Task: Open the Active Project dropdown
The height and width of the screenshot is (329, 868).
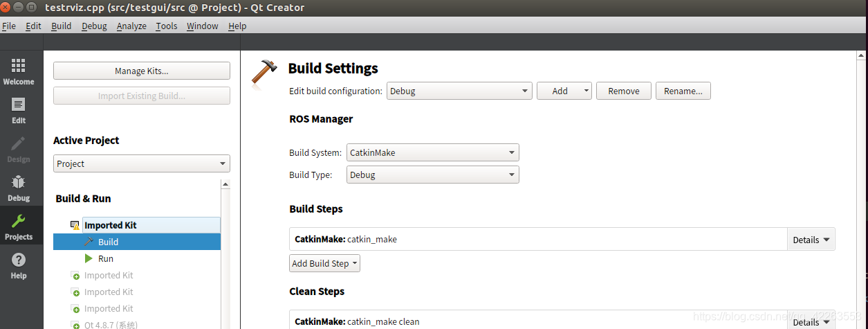Action: pyautogui.click(x=142, y=163)
